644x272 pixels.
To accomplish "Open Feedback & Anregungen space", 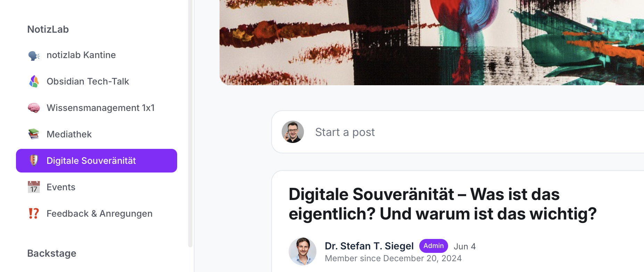I will click(97, 214).
